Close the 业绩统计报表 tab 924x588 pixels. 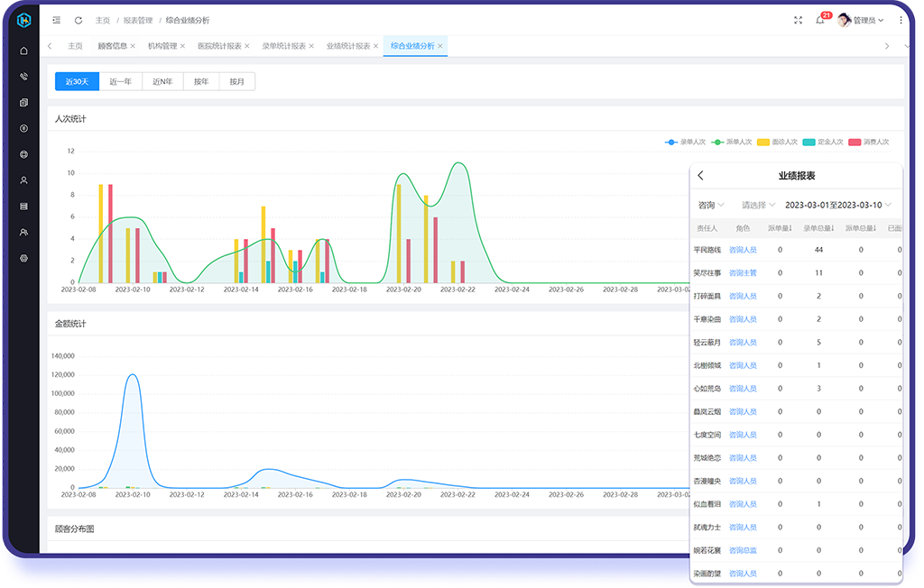click(x=375, y=46)
